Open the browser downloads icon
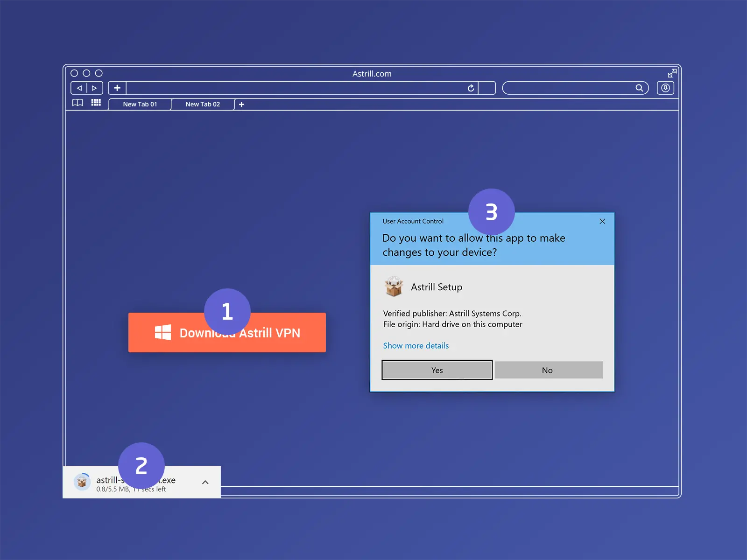The image size is (747, 560). 665,88
